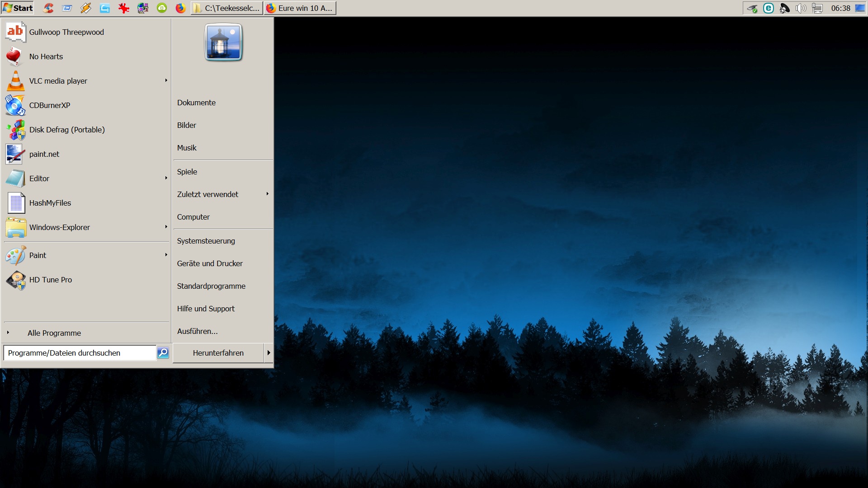Viewport: 868px width, 488px height.
Task: Open Winamp via its lightning bolt icon
Action: pos(86,8)
